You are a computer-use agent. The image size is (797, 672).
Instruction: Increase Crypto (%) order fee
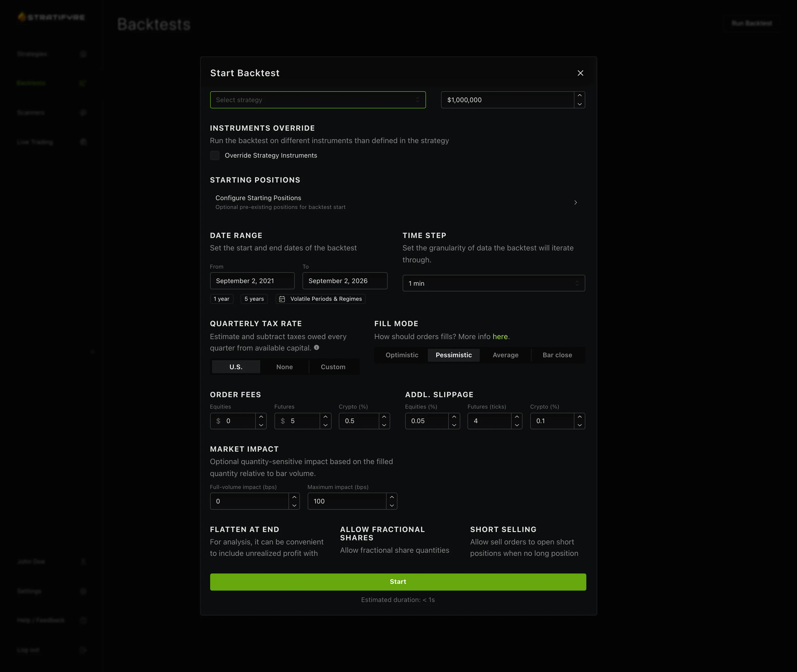(x=384, y=417)
